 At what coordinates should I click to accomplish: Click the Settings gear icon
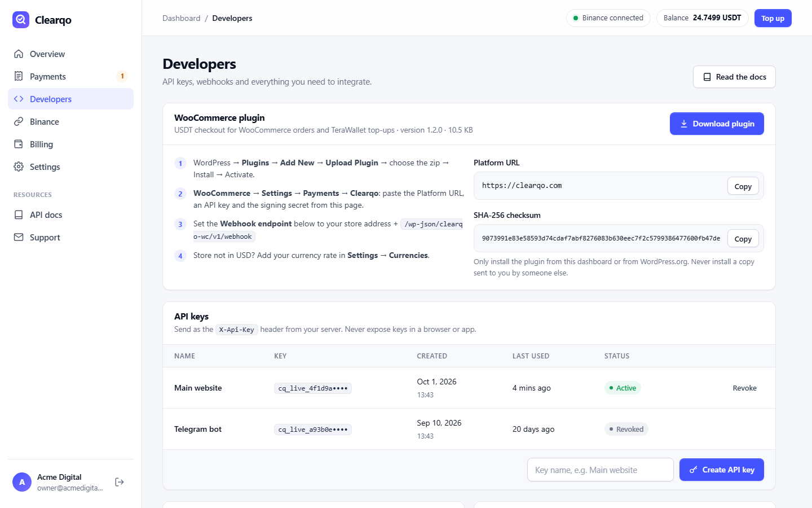click(19, 167)
